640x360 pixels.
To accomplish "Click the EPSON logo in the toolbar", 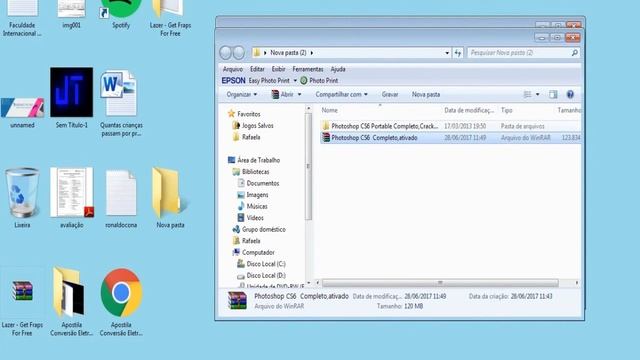I will (x=233, y=80).
